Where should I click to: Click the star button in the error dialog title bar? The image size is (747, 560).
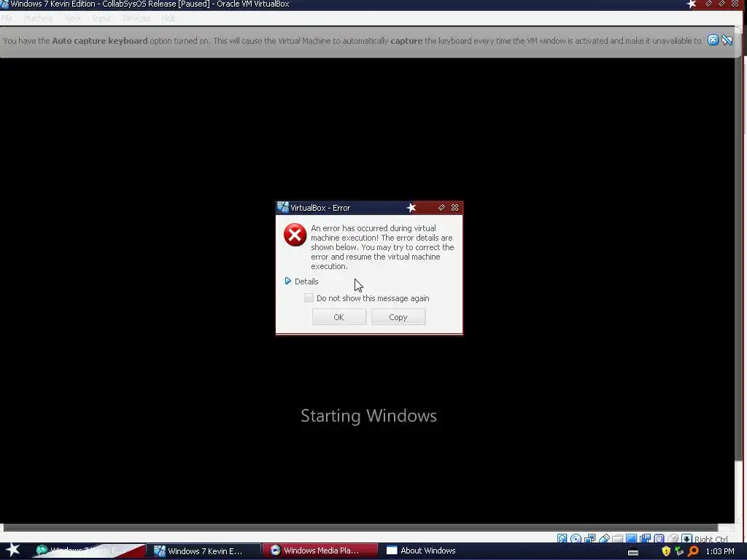click(x=411, y=208)
